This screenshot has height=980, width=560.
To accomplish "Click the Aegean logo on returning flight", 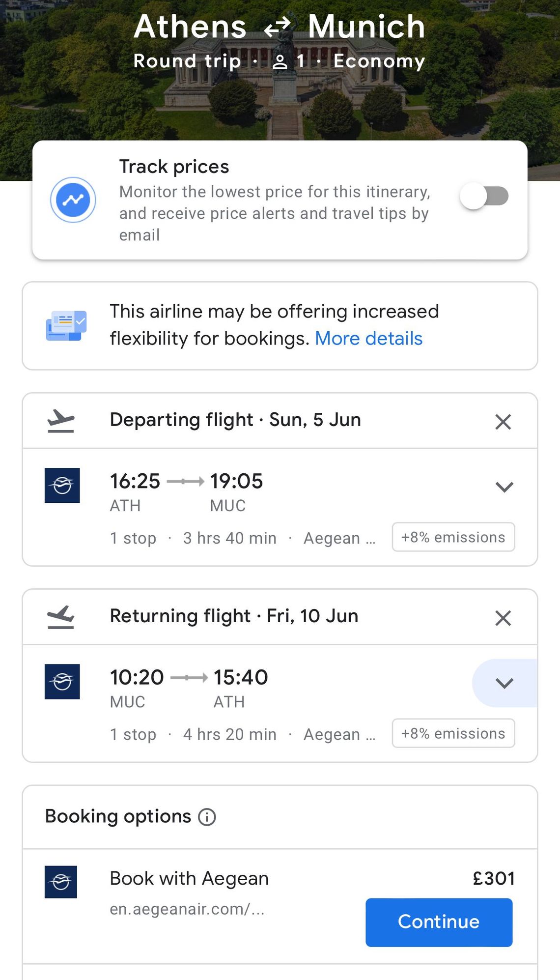I will 62,682.
